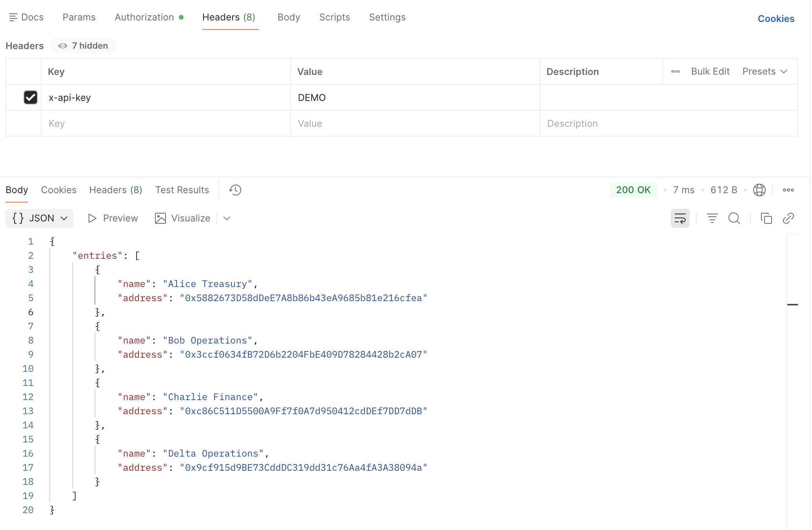This screenshot has height=530, width=812.
Task: Click the empty Key input field
Action: [166, 124]
